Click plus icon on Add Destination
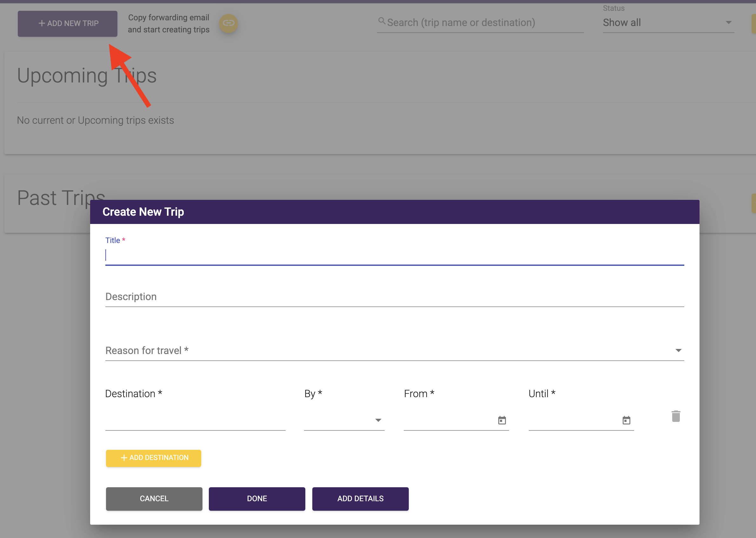756x538 pixels. [124, 458]
